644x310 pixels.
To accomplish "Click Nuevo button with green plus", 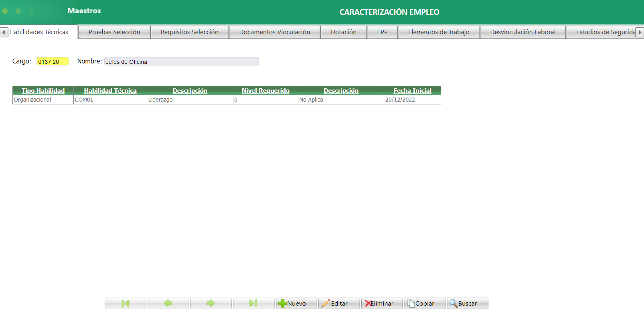I will (x=296, y=303).
